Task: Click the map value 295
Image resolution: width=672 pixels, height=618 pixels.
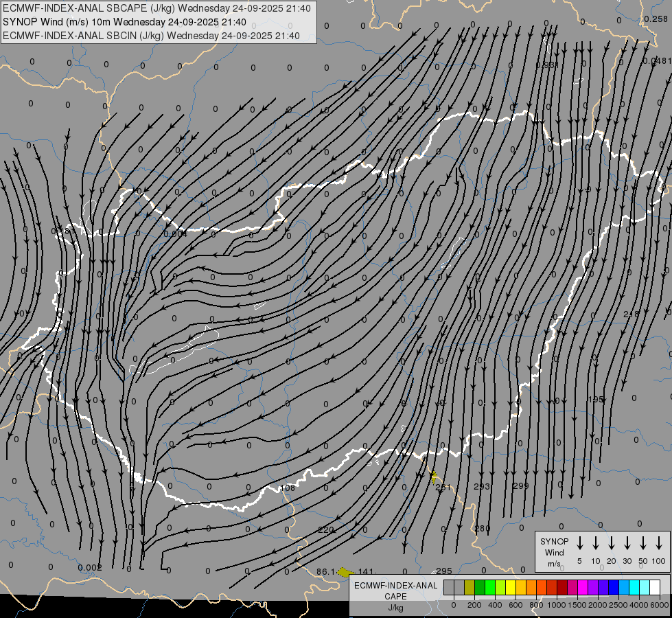Action: click(444, 571)
